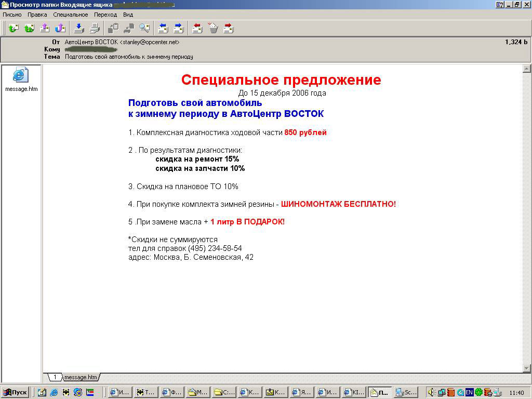Open the Письмо menu
Image resolution: width=532 pixels, height=399 pixels.
click(x=12, y=15)
